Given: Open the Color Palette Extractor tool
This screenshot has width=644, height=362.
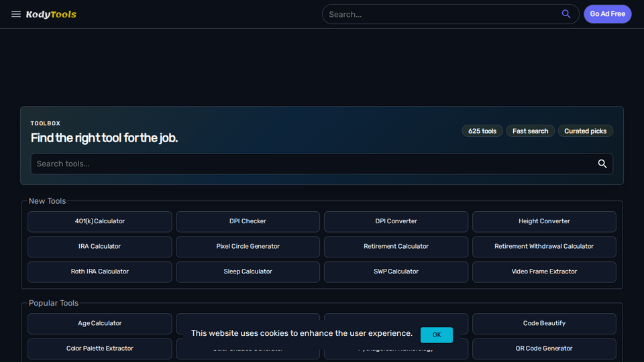Looking at the screenshot, I should point(100,349).
